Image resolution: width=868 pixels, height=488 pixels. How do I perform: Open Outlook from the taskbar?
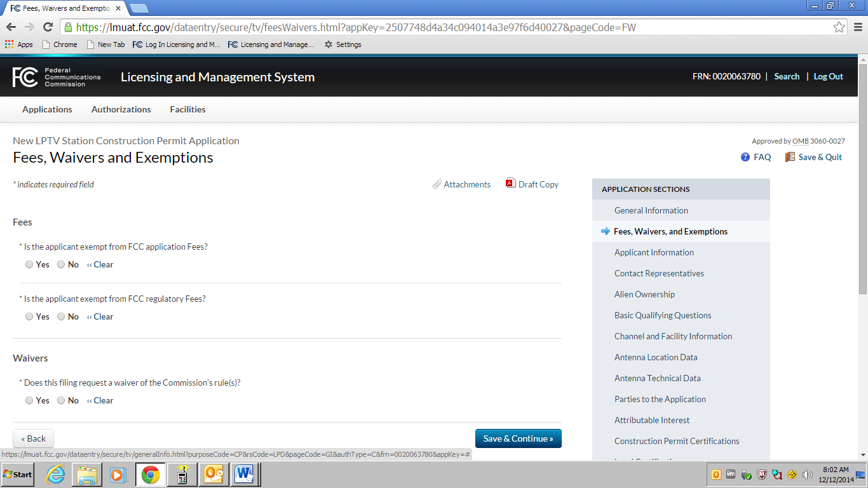214,475
